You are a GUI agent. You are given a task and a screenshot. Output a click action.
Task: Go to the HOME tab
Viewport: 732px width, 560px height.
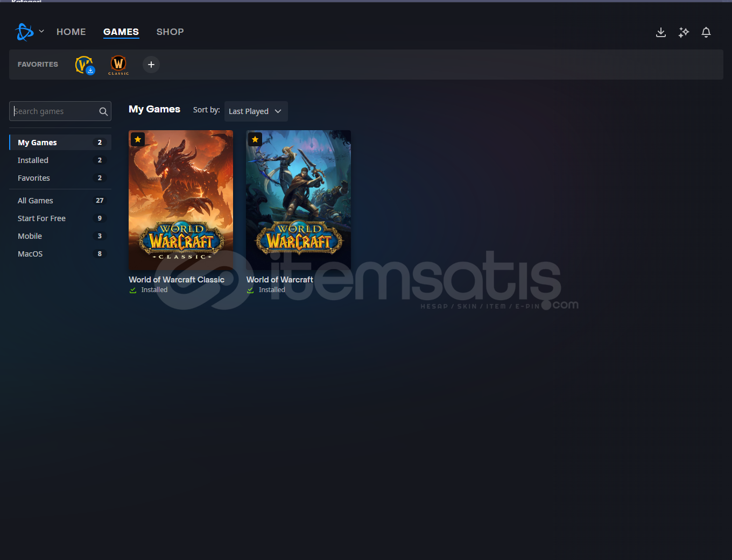(71, 32)
